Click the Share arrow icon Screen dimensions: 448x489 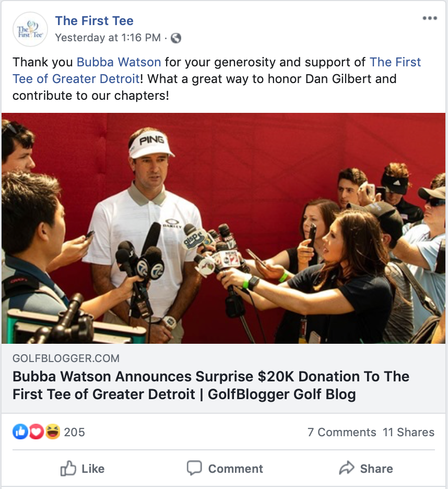(x=346, y=468)
